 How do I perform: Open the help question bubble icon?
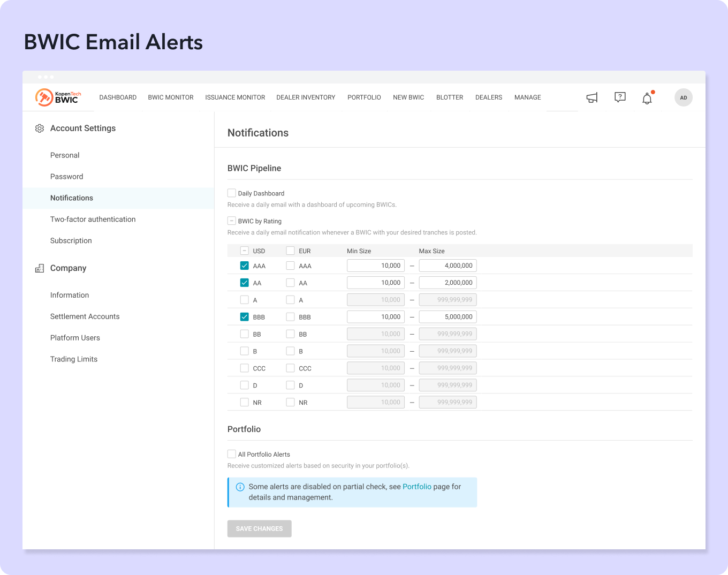click(x=620, y=97)
